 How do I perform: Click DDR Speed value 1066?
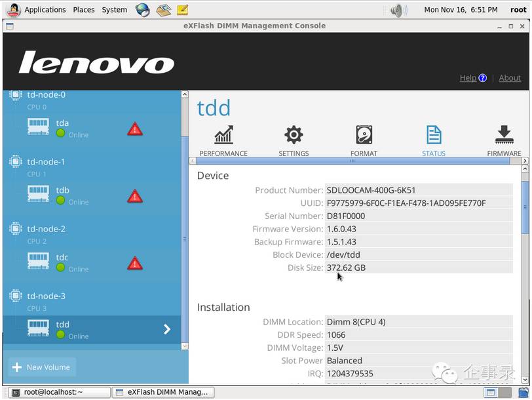[x=336, y=335]
